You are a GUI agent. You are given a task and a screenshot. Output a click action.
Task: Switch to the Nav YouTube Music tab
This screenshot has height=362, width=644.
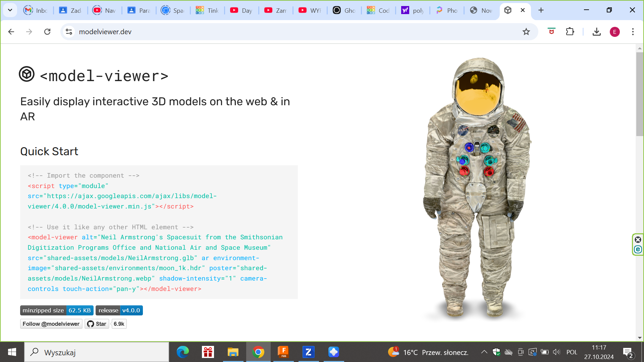pyautogui.click(x=104, y=10)
